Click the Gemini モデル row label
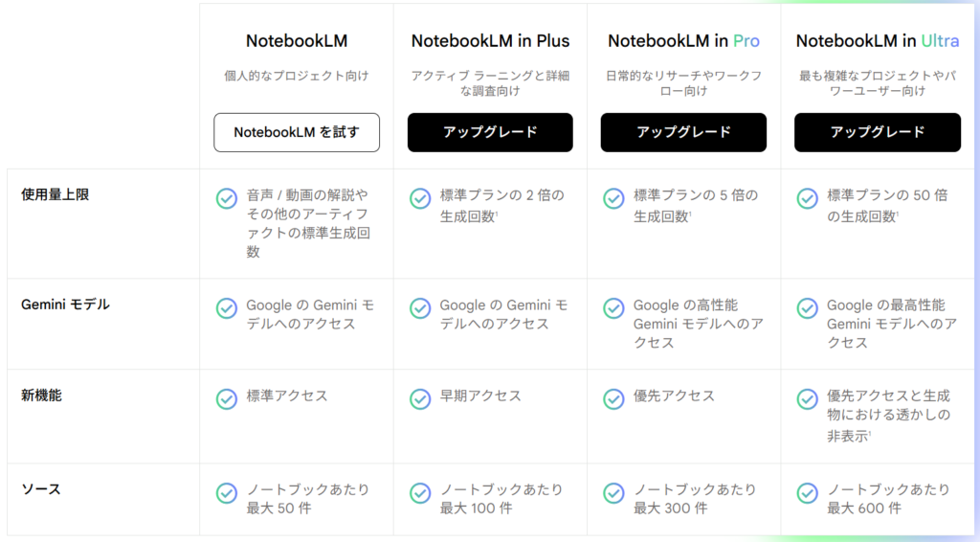 click(65, 305)
